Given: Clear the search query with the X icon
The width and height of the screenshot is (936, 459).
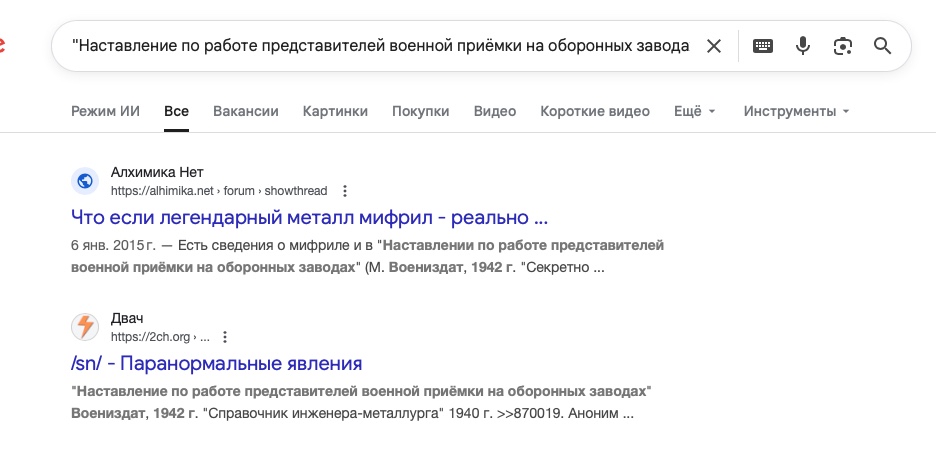Looking at the screenshot, I should pyautogui.click(x=714, y=46).
